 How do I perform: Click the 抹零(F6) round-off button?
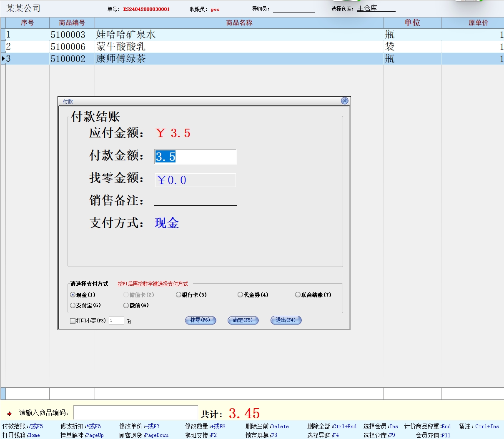click(x=201, y=320)
